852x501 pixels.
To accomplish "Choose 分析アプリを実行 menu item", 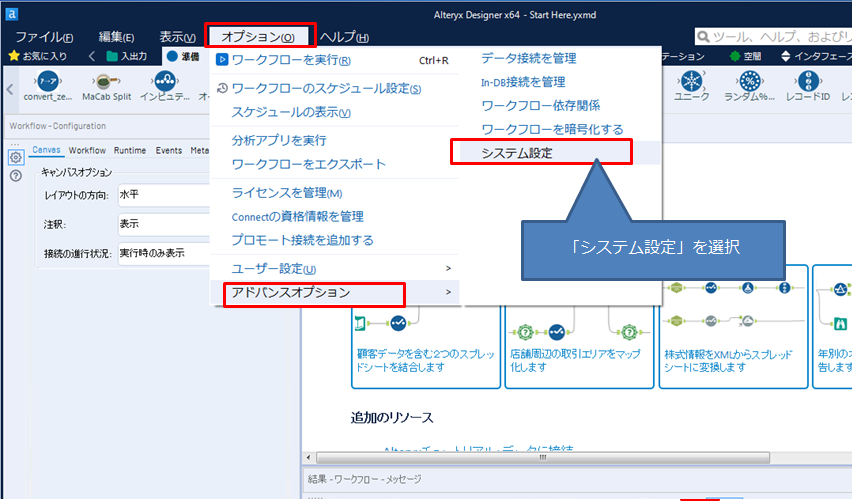I will [334, 140].
